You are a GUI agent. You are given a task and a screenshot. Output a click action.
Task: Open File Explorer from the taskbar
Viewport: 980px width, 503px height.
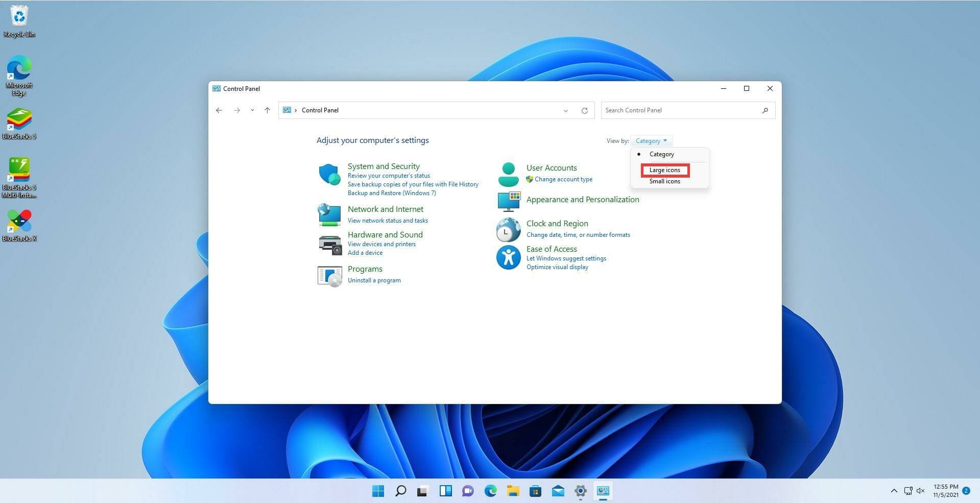pos(513,491)
